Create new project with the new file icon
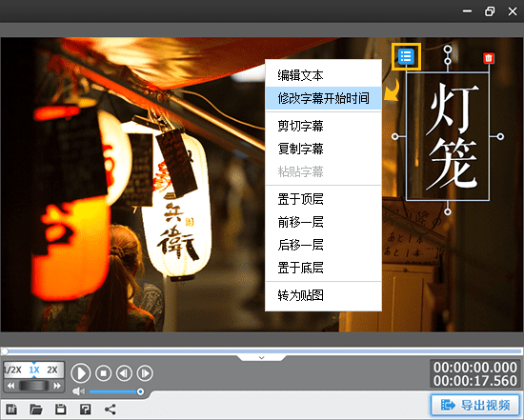524x420 pixels. click(11, 409)
